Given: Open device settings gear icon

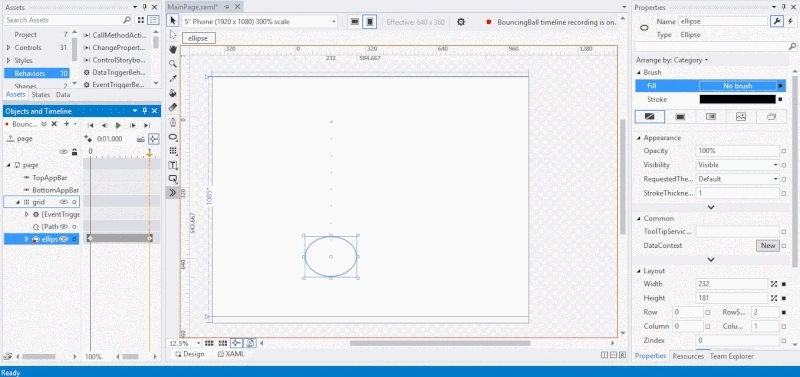Looking at the screenshot, I should 461,22.
